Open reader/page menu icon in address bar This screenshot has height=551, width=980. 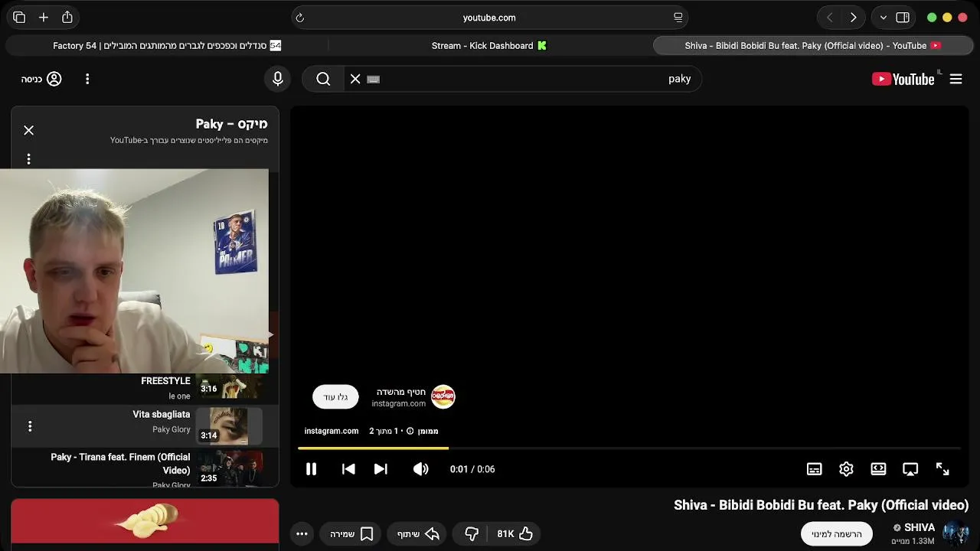(678, 18)
